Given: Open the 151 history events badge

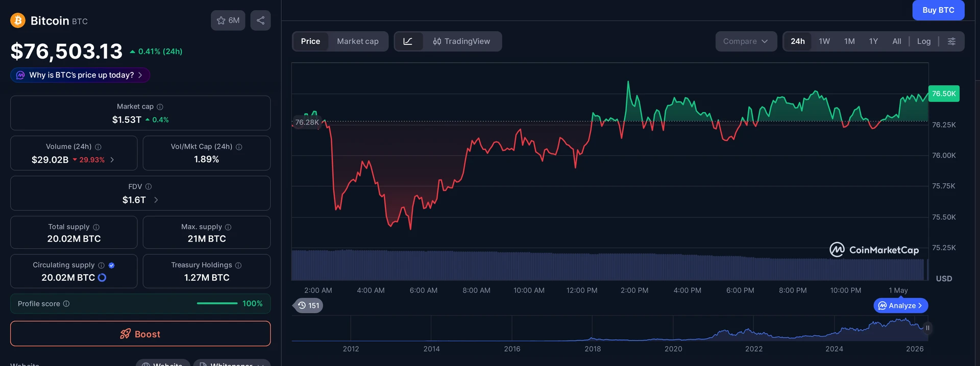Looking at the screenshot, I should 308,305.
